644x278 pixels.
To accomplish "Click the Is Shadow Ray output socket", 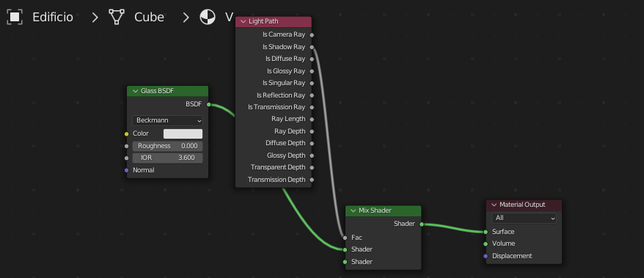I will point(312,47).
